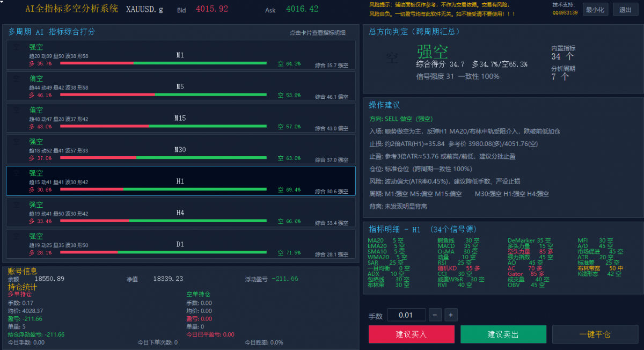Open the H4 timeframe card
Image resolution: width=644 pixels, height=350 pixels.
(x=181, y=213)
